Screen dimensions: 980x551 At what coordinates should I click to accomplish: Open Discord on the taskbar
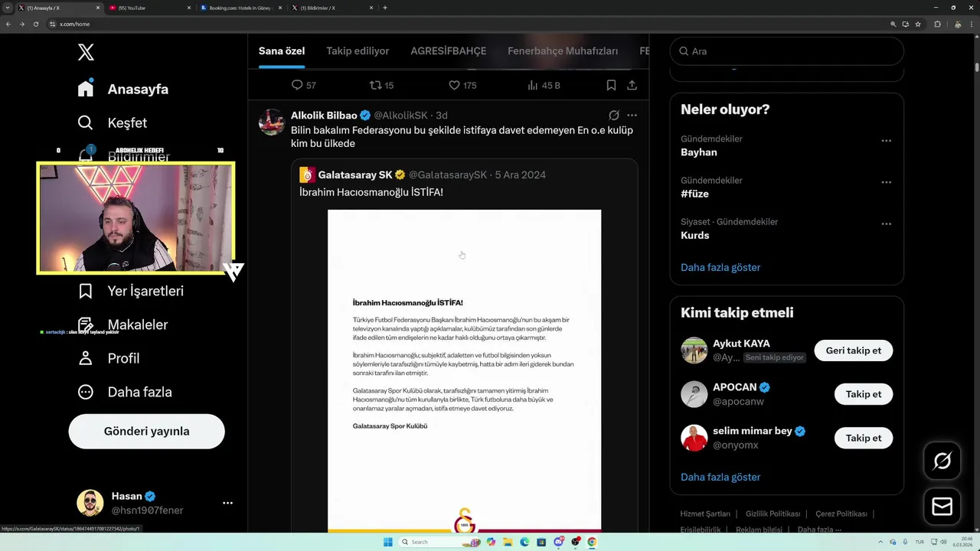pos(558,542)
